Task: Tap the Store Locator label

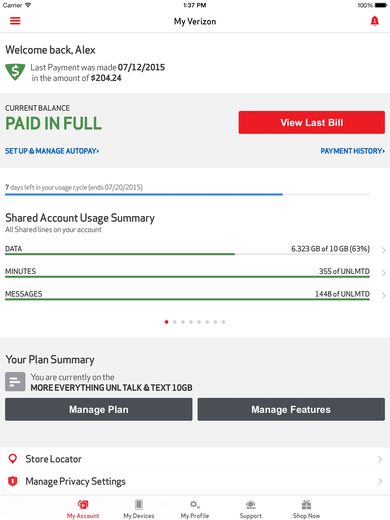Action: click(53, 459)
